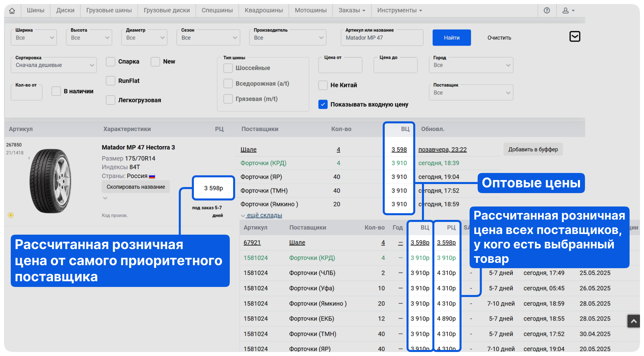Open the Matador MP 47 tire image
Screen dimensions: 644x356
click(50, 181)
